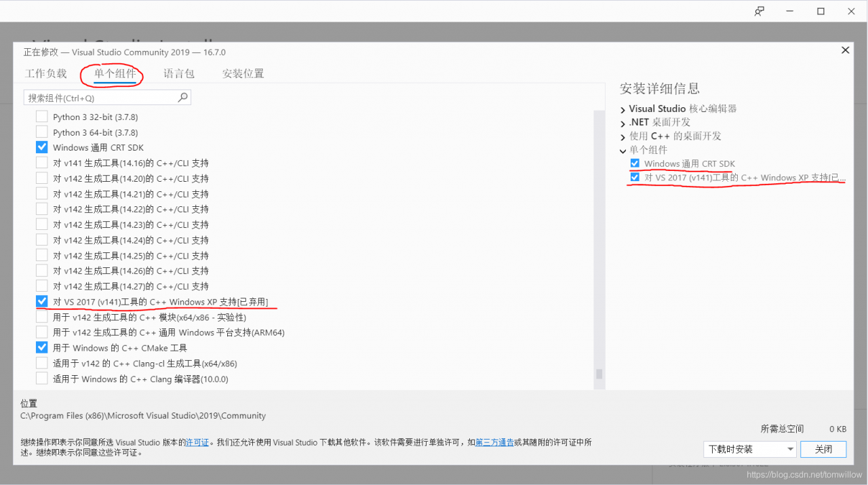868x485 pixels.
Task: Open the 语言包 tab
Action: click(x=179, y=73)
